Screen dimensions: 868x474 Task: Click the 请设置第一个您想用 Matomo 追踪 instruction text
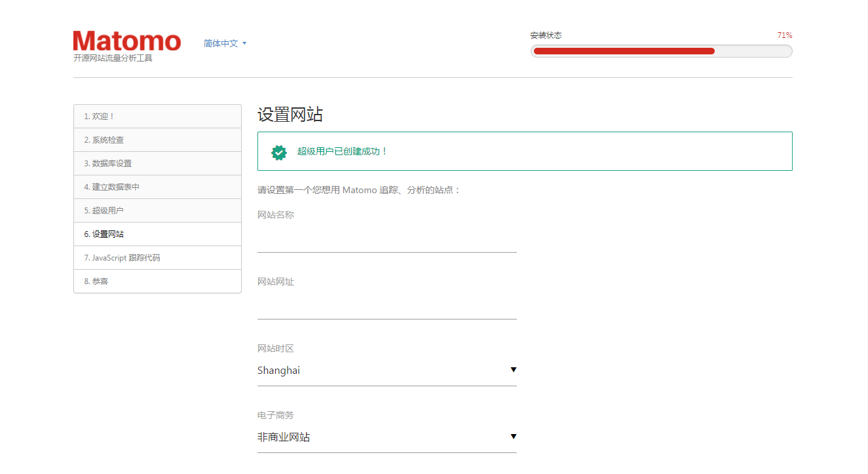(x=360, y=191)
